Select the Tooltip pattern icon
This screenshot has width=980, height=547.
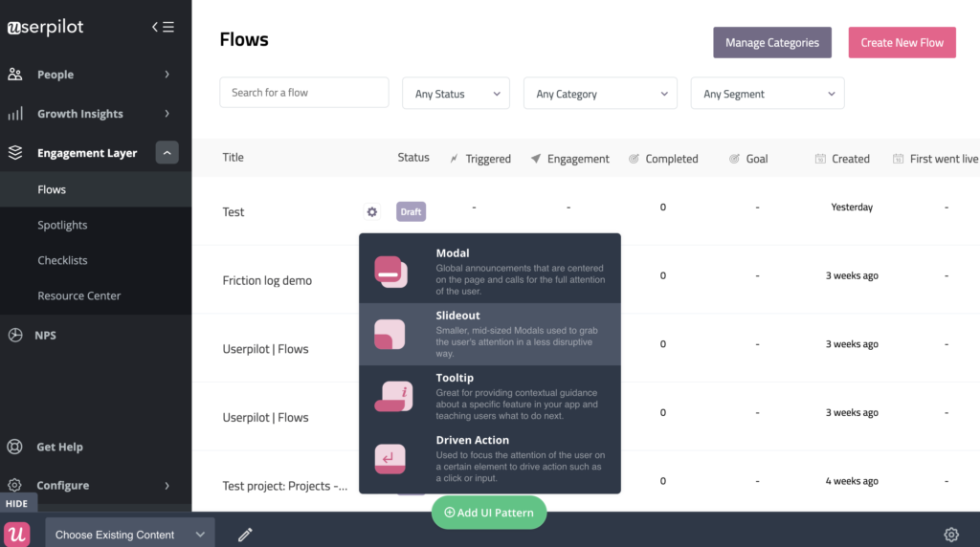point(393,397)
